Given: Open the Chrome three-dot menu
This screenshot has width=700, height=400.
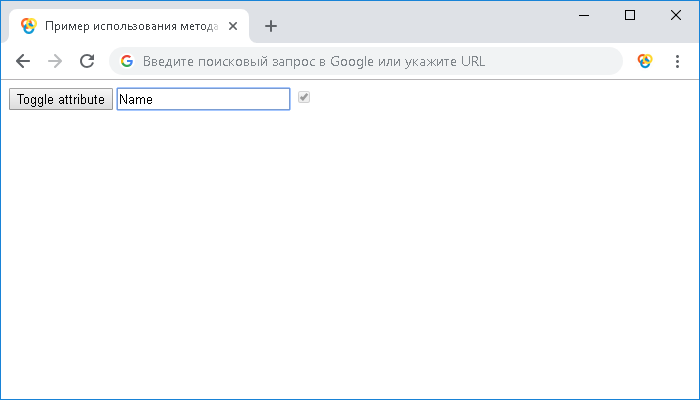Looking at the screenshot, I should (677, 61).
